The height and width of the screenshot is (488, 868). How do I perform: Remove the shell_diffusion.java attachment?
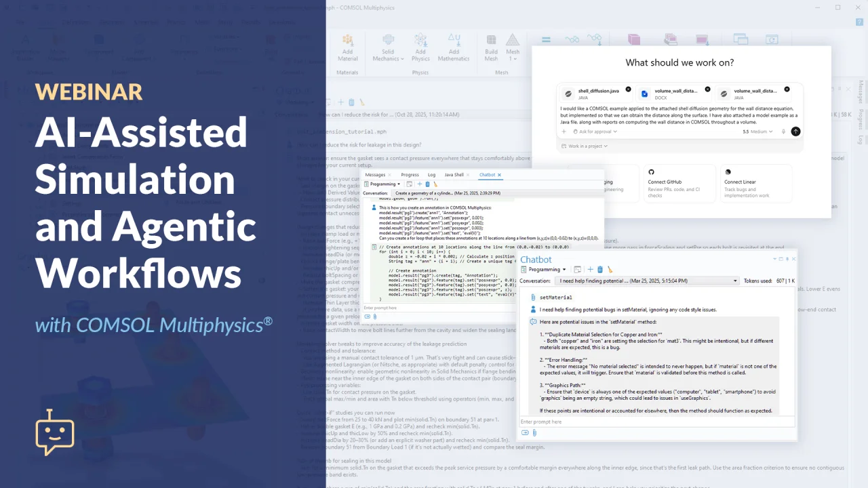coord(628,89)
